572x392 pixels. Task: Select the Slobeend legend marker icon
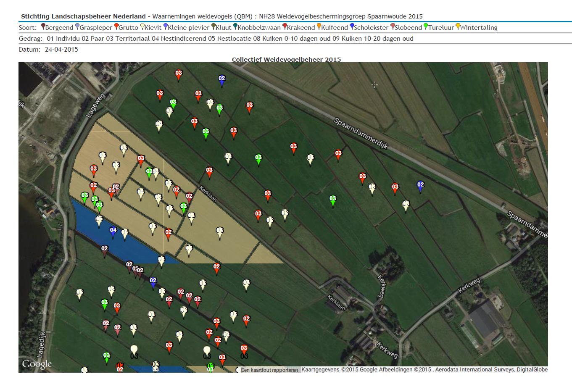point(393,27)
